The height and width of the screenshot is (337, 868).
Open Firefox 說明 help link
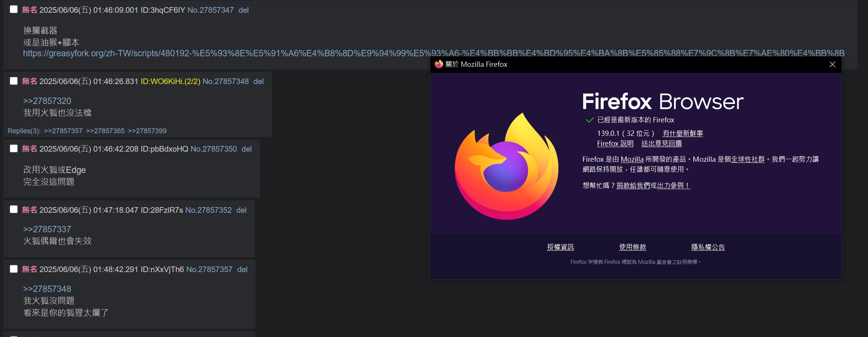[x=615, y=143]
